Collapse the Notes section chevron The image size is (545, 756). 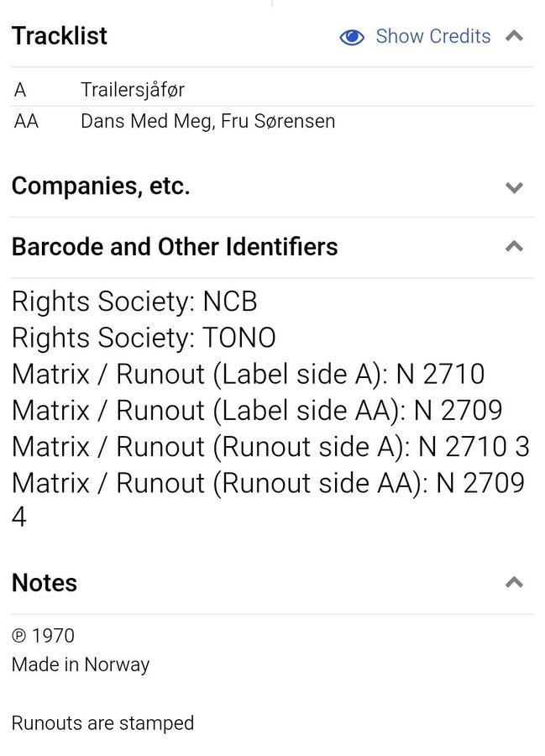[x=515, y=583]
